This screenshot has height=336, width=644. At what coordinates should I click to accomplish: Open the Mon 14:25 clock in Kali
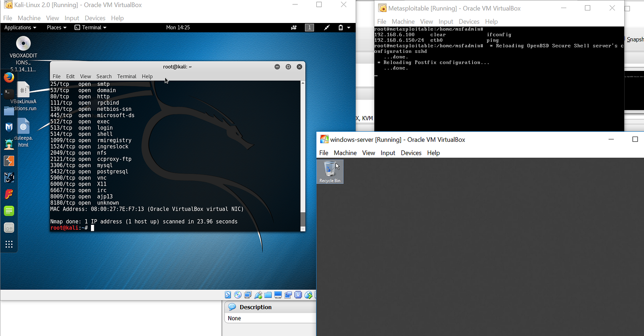click(178, 27)
